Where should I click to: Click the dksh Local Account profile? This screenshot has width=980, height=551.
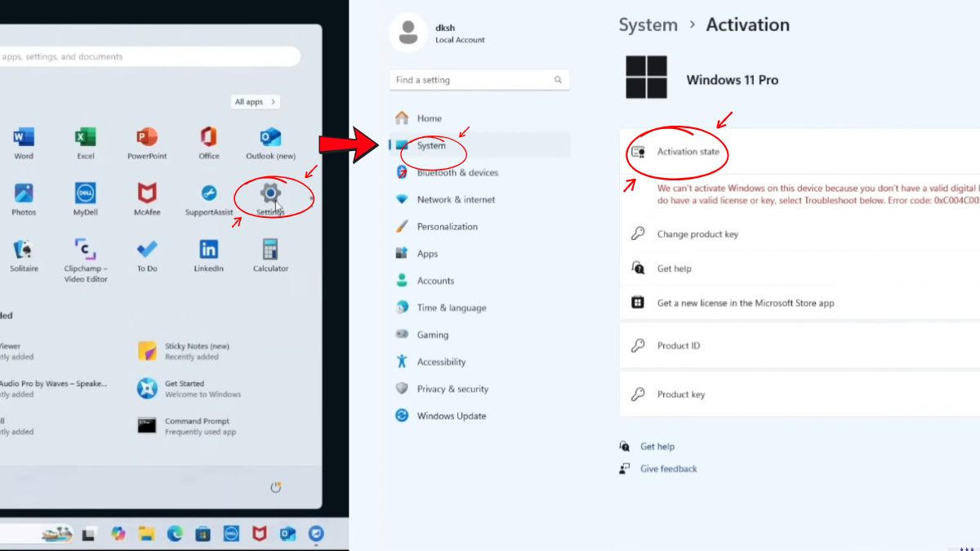click(x=439, y=33)
